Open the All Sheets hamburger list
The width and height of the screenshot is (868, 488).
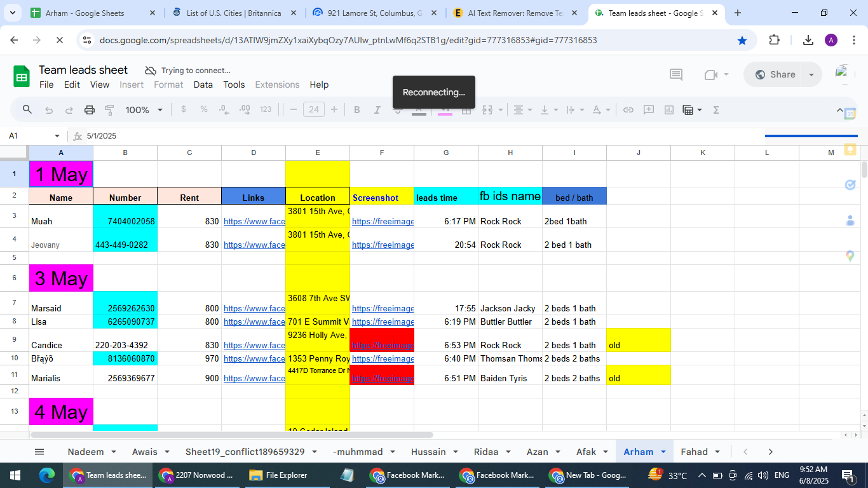(39, 452)
